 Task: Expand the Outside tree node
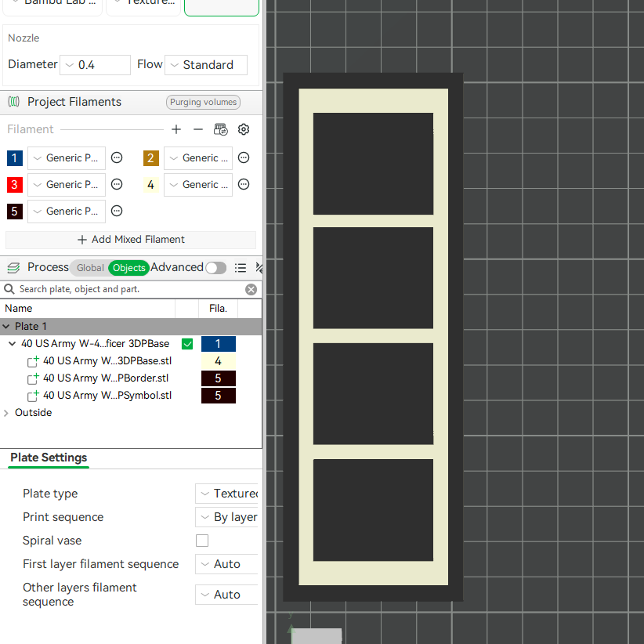tap(5, 413)
